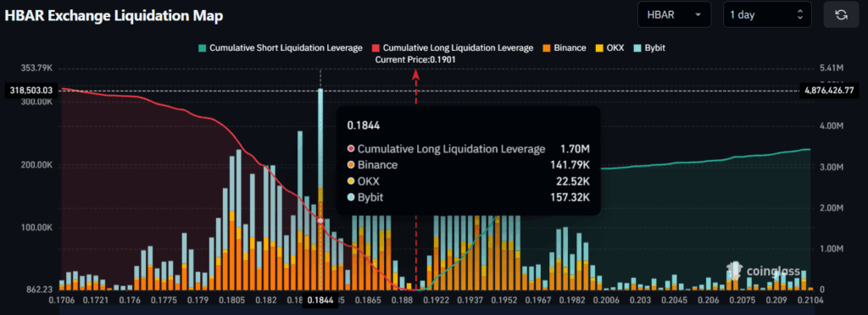Toggle the Binance legend entry
The height and width of the screenshot is (315, 868).
click(564, 47)
